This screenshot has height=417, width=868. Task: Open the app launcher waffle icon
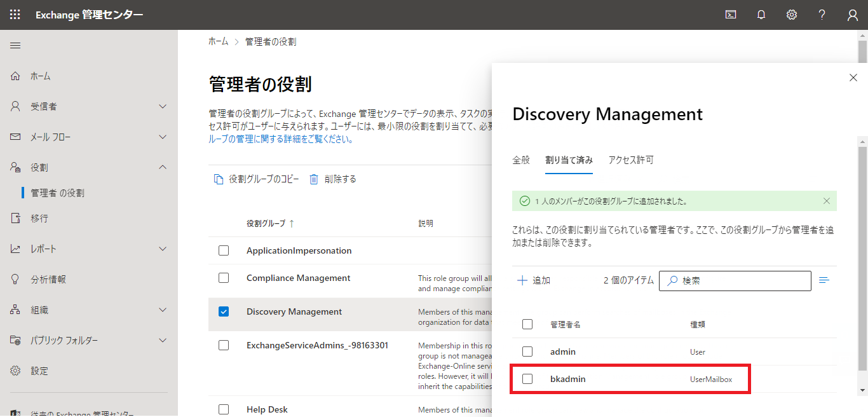coord(15,15)
